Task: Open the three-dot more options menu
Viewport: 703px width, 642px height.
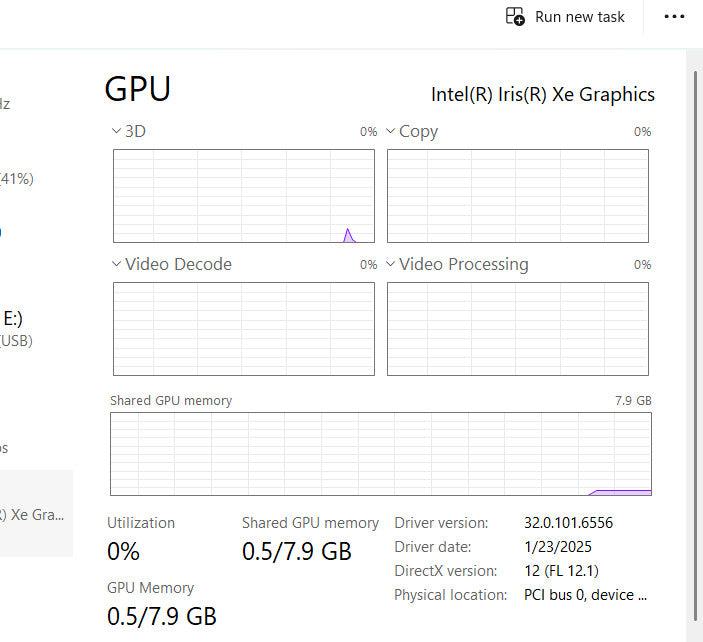Action: point(675,17)
